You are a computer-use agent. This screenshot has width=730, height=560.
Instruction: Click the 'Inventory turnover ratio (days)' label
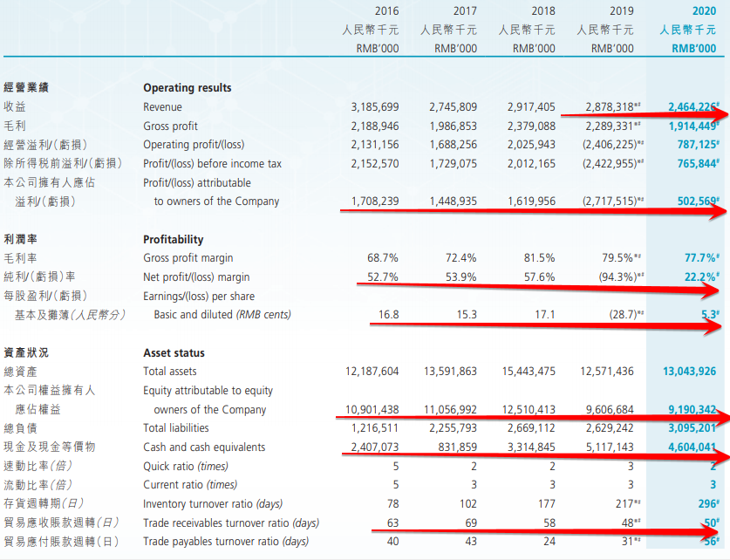(x=212, y=504)
